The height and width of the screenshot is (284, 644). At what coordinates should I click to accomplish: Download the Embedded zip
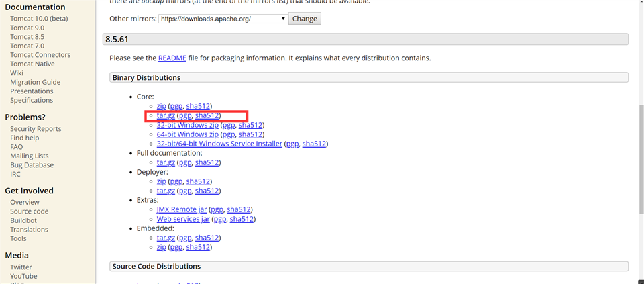pos(162,247)
